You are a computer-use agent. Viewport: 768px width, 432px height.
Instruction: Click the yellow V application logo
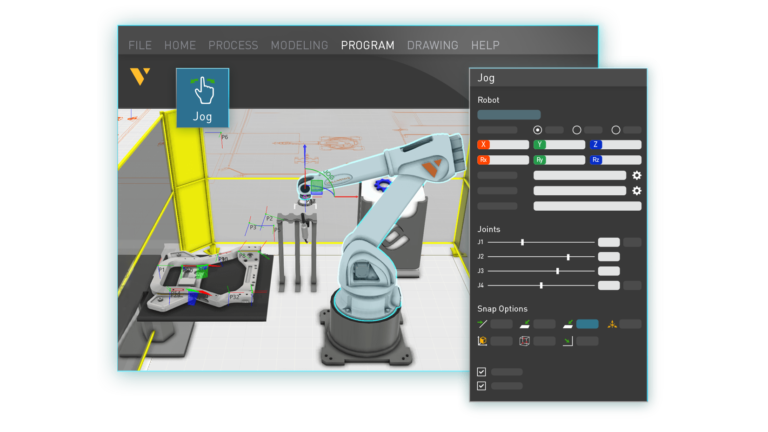coord(140,76)
